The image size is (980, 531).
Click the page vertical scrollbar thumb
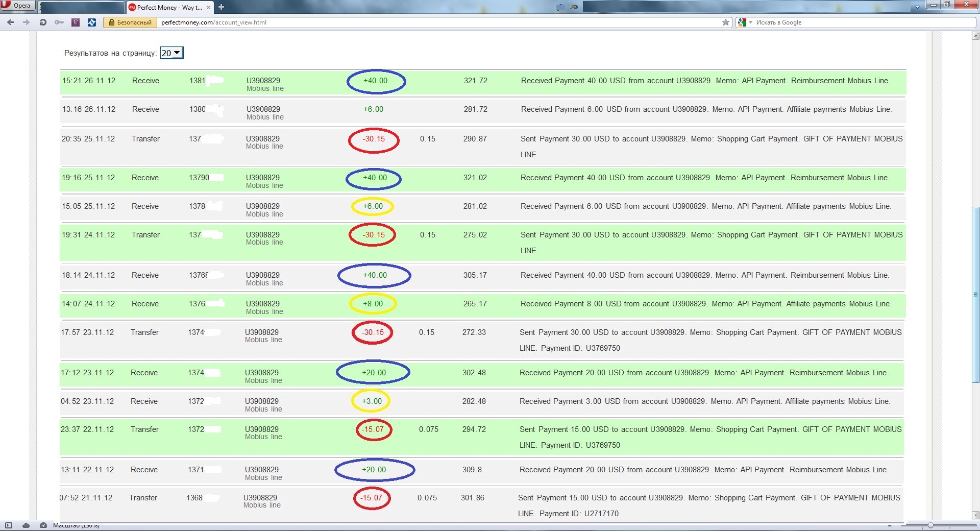click(x=975, y=295)
